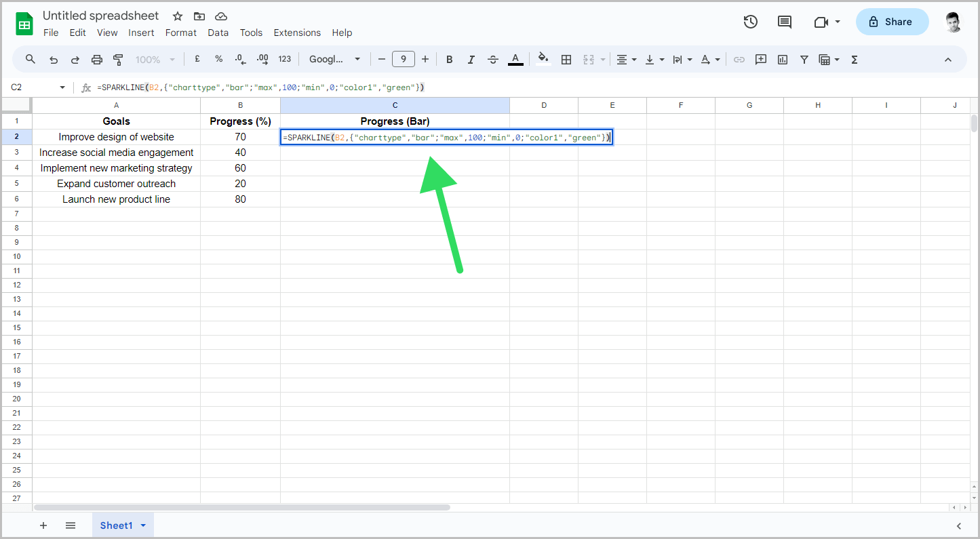This screenshot has height=539, width=980.
Task: Toggle italic formatting
Action: pyautogui.click(x=471, y=59)
